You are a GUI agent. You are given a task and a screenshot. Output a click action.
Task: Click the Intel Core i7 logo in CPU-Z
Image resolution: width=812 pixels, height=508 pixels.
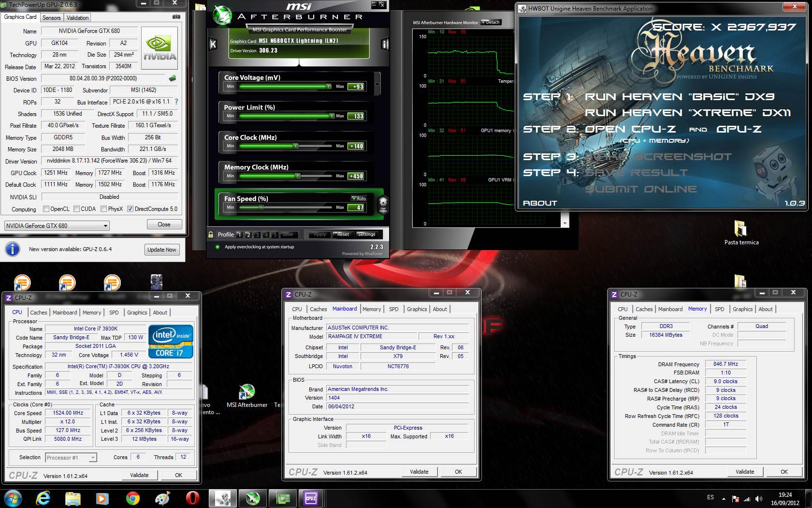point(172,342)
